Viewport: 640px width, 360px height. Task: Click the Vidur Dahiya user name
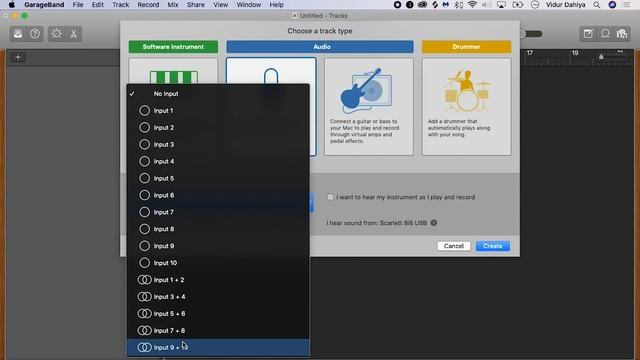coord(565,5)
